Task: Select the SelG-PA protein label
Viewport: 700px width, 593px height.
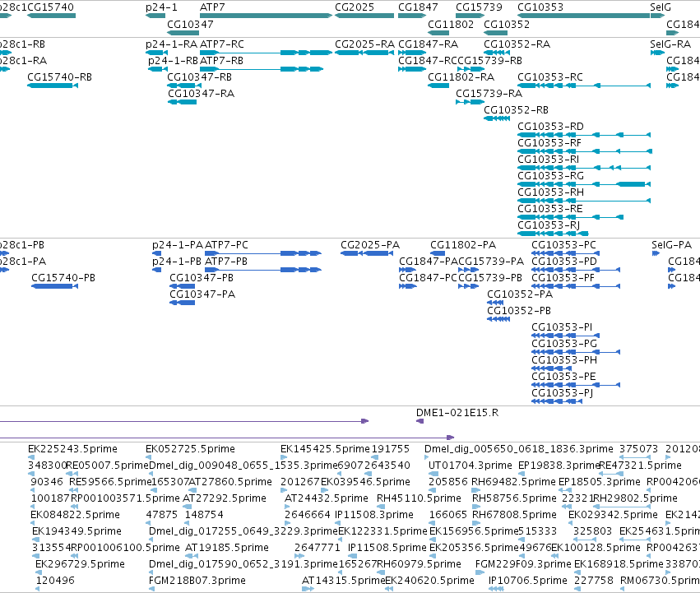Action: (x=671, y=245)
